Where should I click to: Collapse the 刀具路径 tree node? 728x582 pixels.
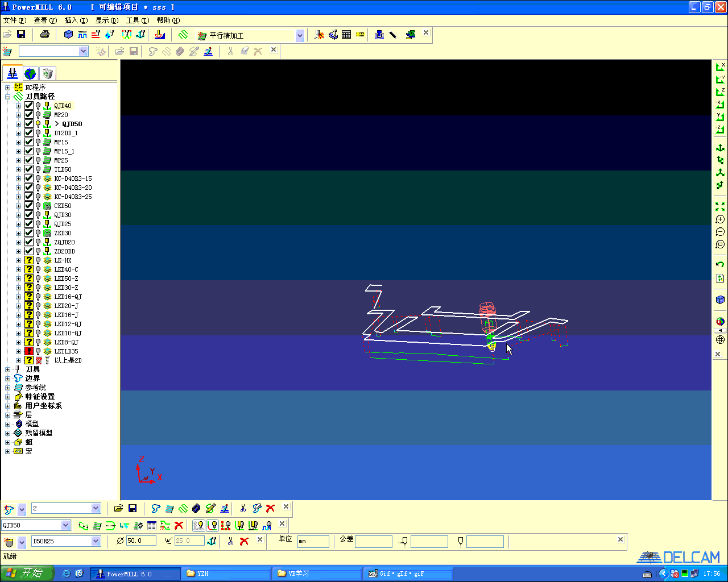[8, 97]
